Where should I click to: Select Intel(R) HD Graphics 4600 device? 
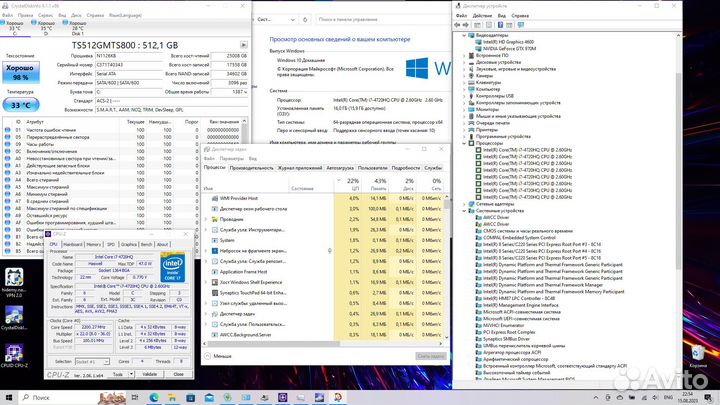click(508, 42)
